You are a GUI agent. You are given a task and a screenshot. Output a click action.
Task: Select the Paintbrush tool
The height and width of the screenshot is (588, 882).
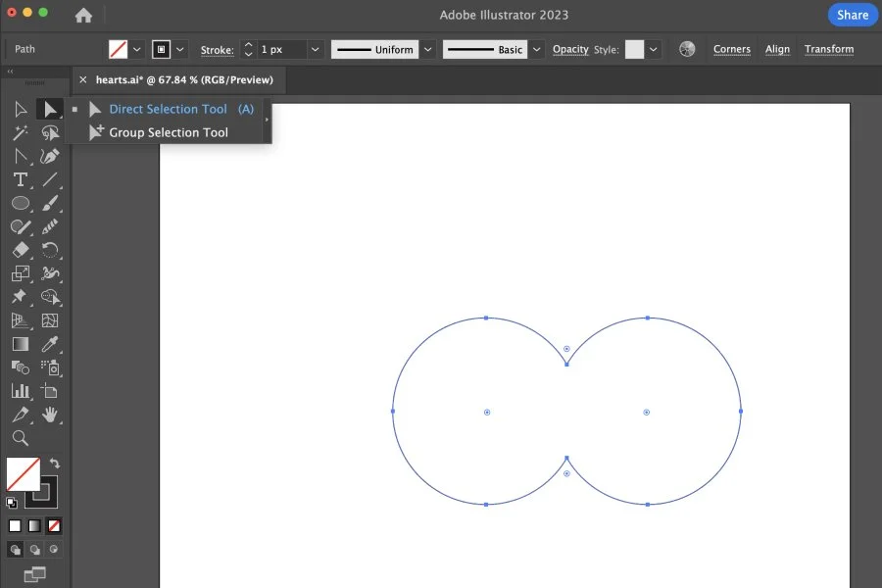50,203
